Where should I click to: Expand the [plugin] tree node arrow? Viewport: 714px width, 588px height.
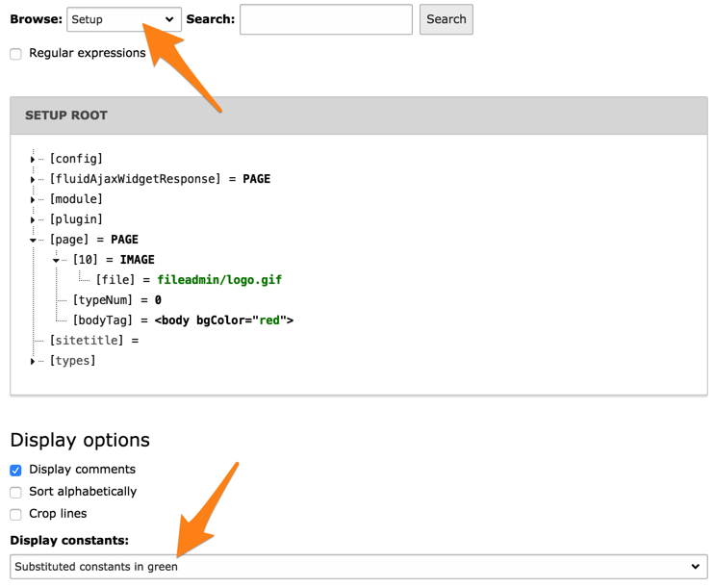click(33, 219)
